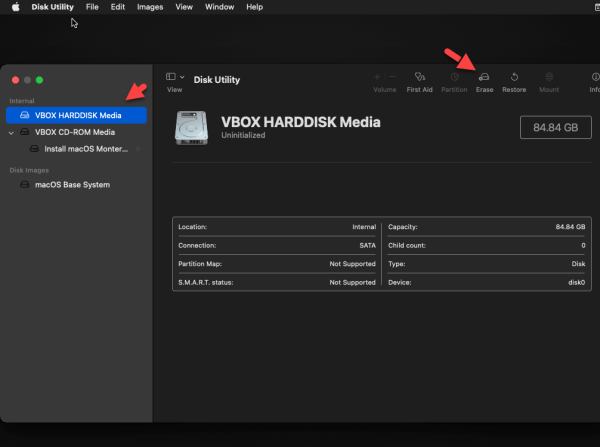Screen dimensions: 600x447
Task: Close the Disk Utility window
Action: click(15, 80)
